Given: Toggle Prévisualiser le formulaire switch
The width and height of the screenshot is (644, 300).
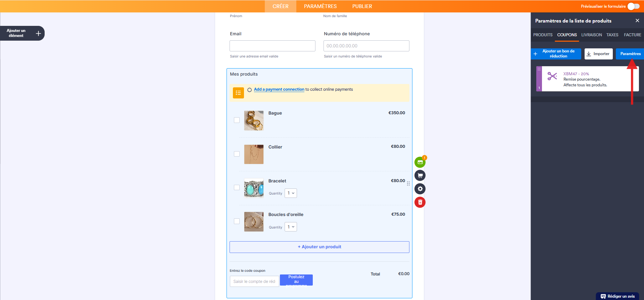Looking at the screenshot, I should [x=633, y=6].
